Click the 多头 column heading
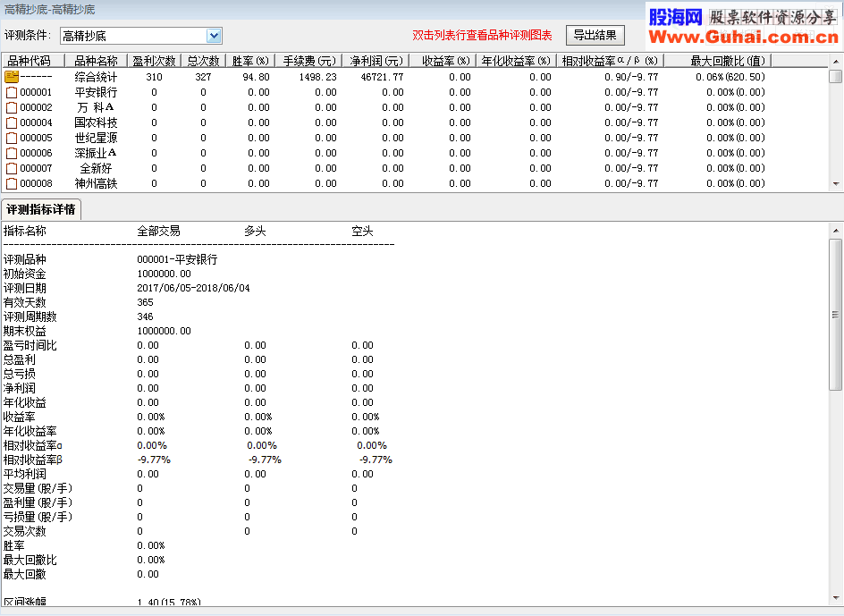Screen dimensions: 844x616 click(x=255, y=232)
